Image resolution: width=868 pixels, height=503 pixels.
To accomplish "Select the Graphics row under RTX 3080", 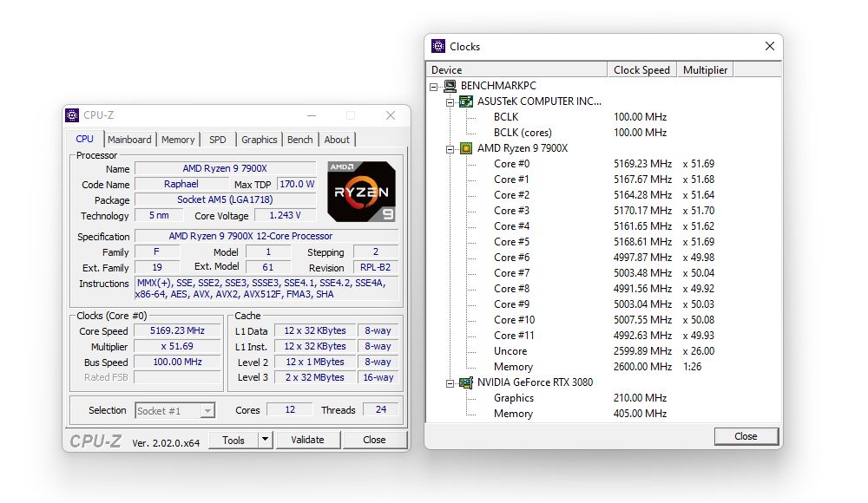I will [x=604, y=398].
